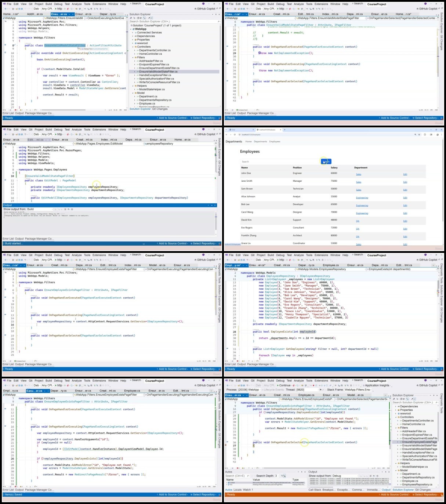Click Continue in the debugging window toolbar
This screenshot has width=446, height=504.
pyautogui.click(x=283, y=385)
